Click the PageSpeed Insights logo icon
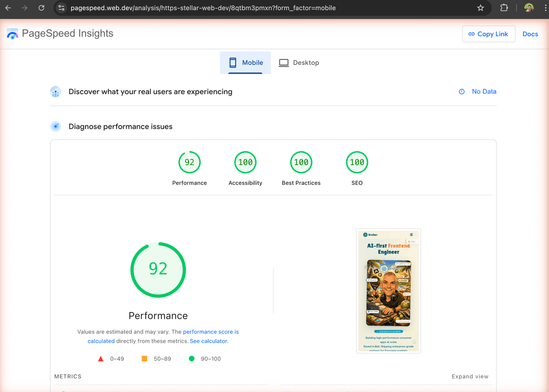549x392 pixels. [x=12, y=33]
